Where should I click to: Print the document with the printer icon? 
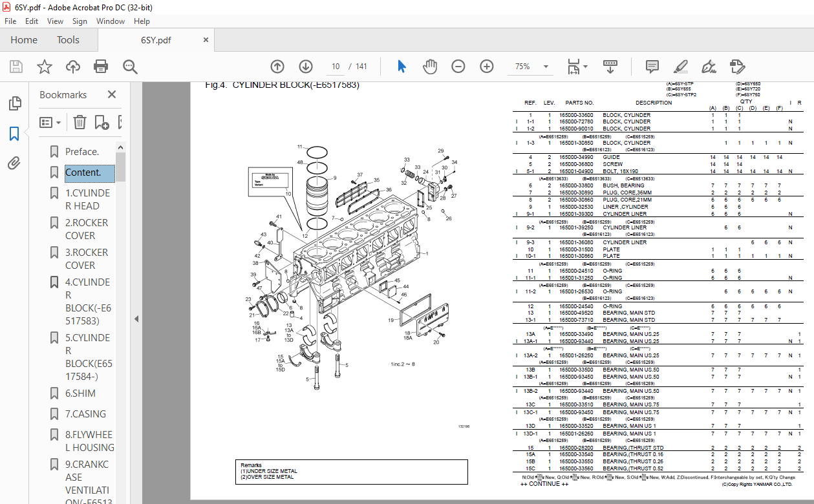pos(101,67)
